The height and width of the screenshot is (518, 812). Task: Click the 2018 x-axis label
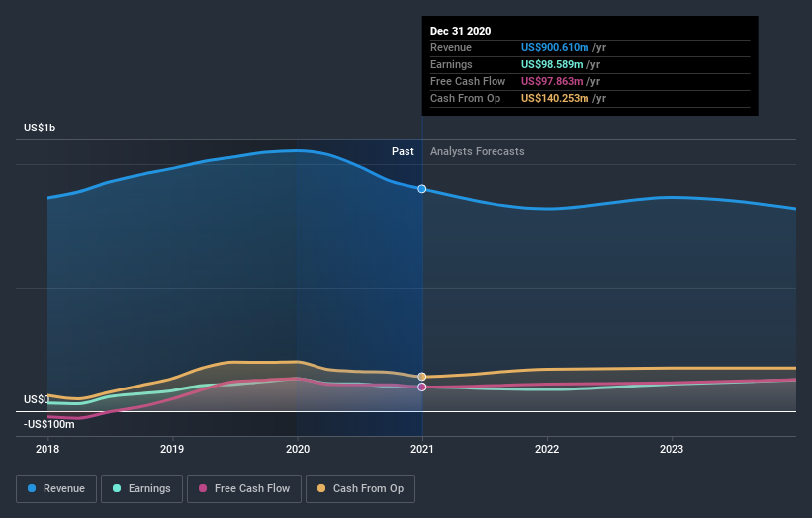(x=47, y=449)
